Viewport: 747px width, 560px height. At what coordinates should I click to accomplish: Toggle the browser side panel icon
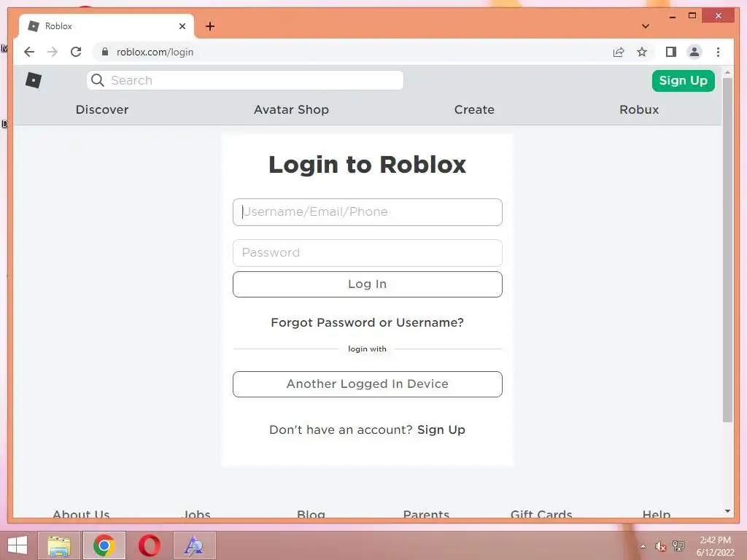(x=671, y=52)
